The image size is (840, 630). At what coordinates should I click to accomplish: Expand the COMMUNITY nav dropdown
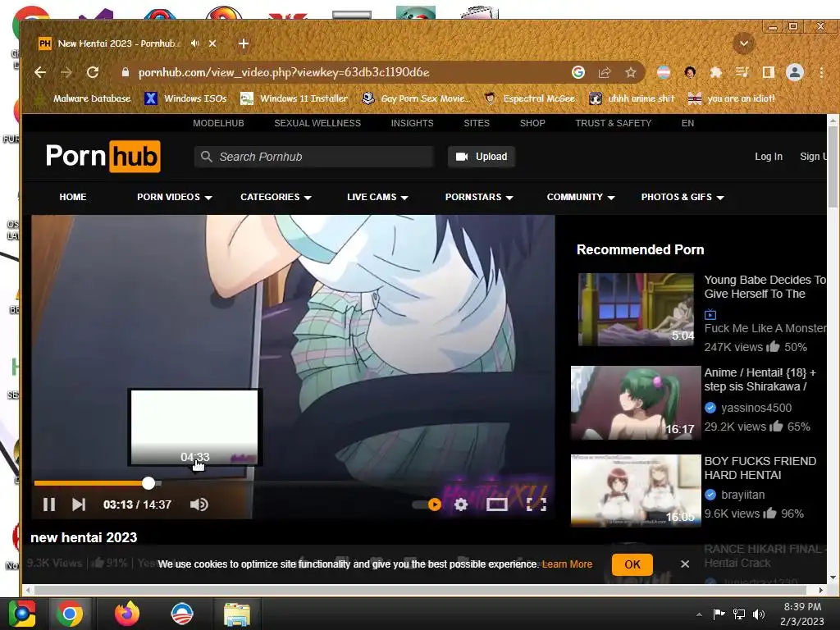tap(580, 197)
